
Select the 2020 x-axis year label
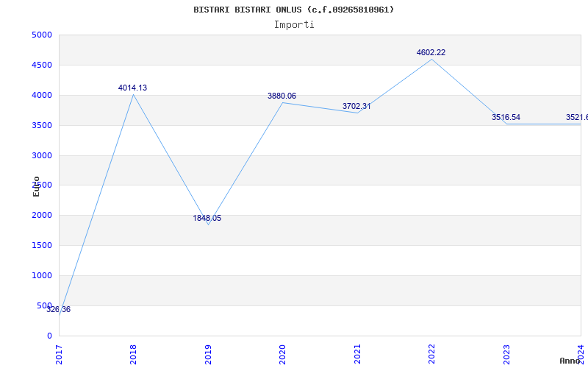[282, 355]
